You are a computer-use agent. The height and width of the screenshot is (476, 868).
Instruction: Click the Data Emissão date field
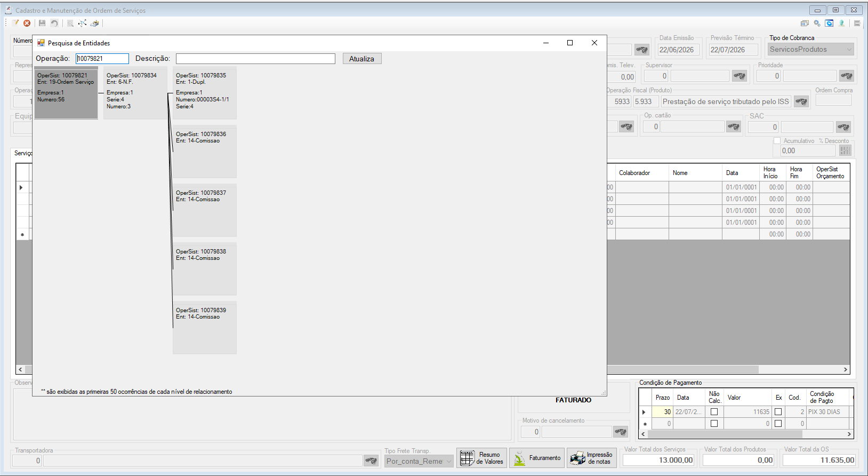(x=678, y=50)
